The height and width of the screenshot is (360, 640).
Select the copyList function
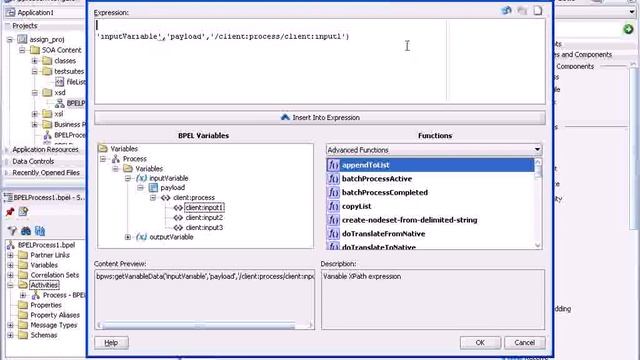pyautogui.click(x=356, y=207)
